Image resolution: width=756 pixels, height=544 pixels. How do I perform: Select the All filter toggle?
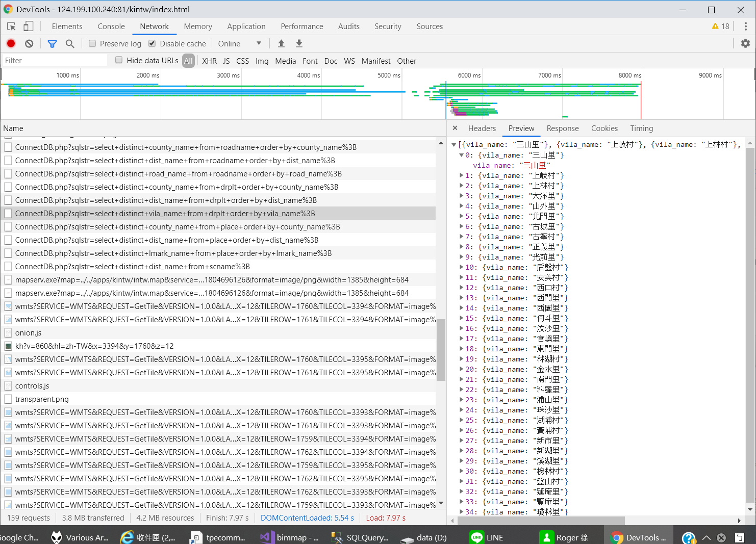click(x=189, y=61)
